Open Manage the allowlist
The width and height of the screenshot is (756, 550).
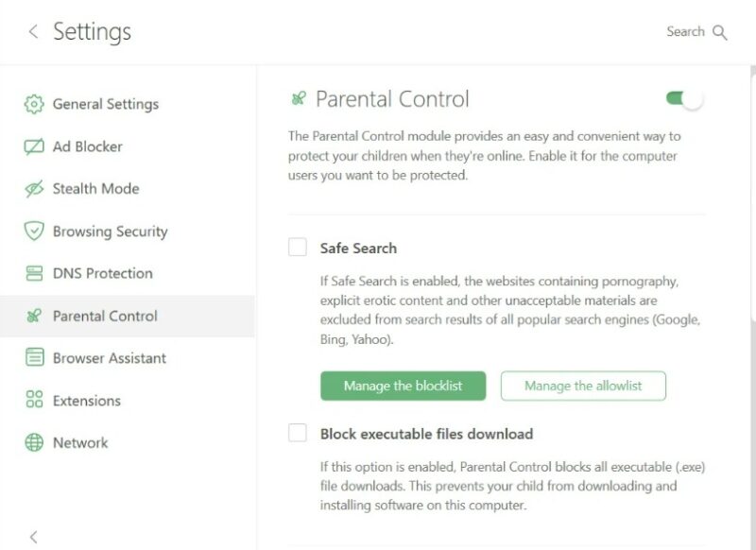pyautogui.click(x=583, y=386)
